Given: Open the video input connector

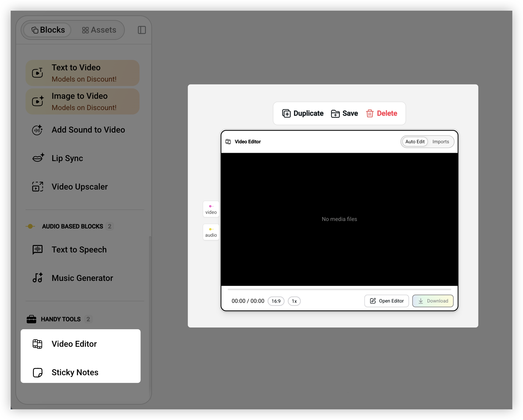Looking at the screenshot, I should point(211,209).
